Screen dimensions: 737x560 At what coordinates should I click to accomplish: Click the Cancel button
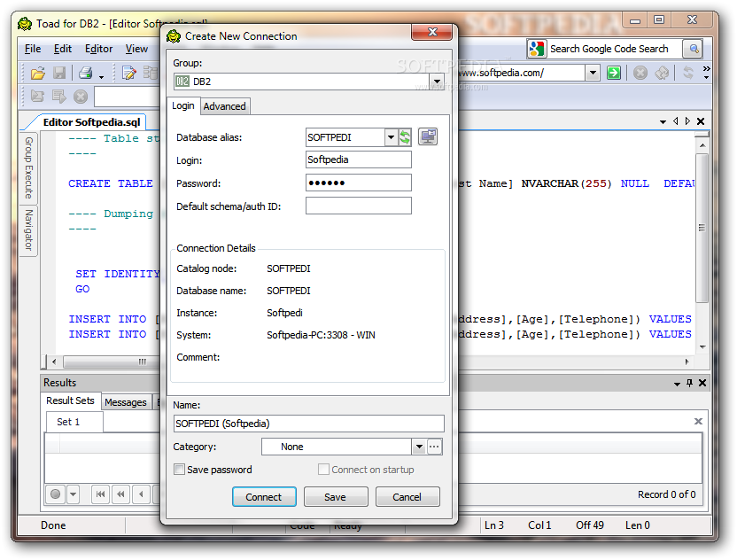pyautogui.click(x=407, y=497)
